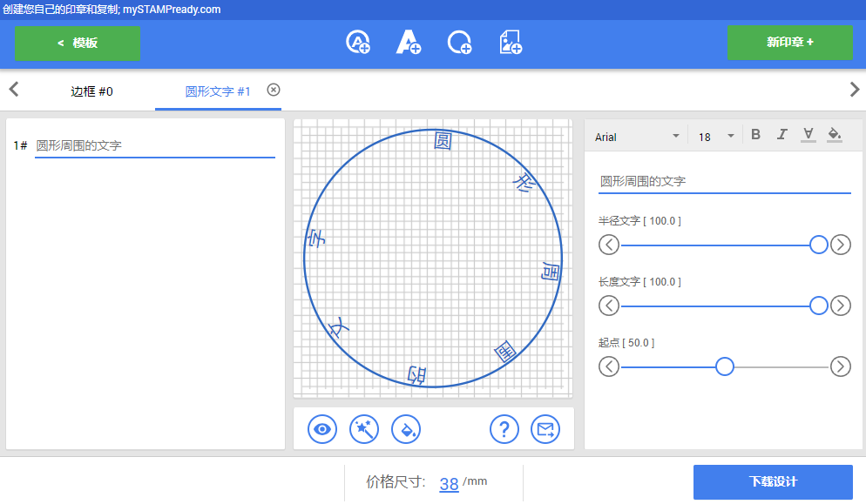
Task: Click the send email icon below canvas
Action: (x=545, y=428)
